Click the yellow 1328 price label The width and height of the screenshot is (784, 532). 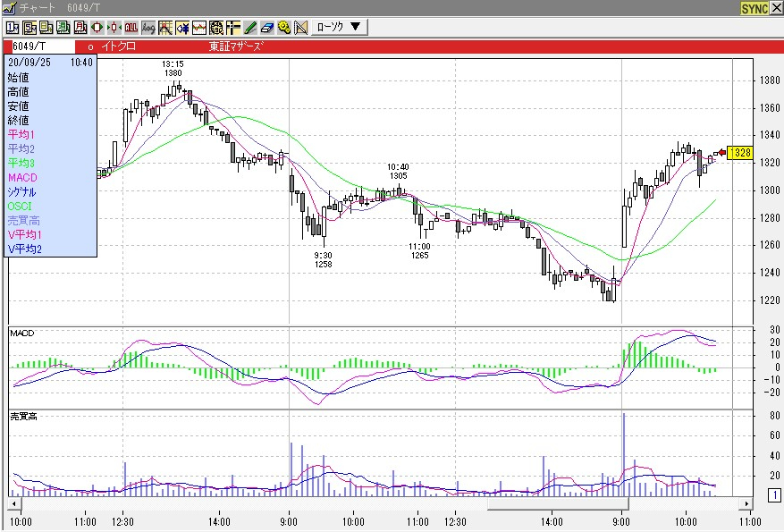[x=740, y=153]
